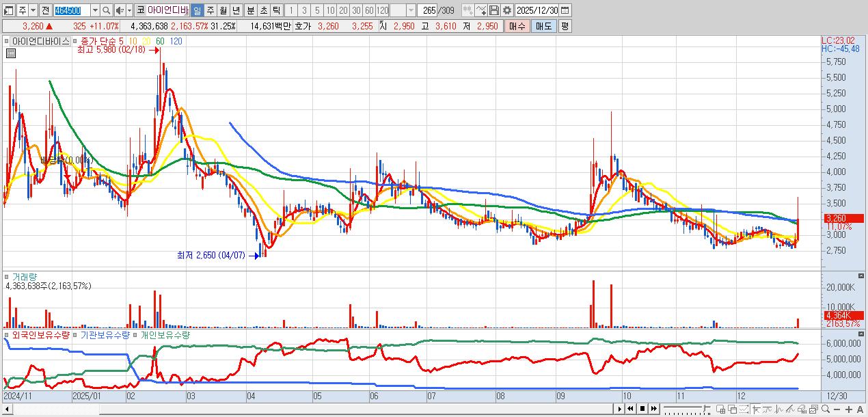Click the stock code input field 464500
The height and width of the screenshot is (417, 868).
71,11
